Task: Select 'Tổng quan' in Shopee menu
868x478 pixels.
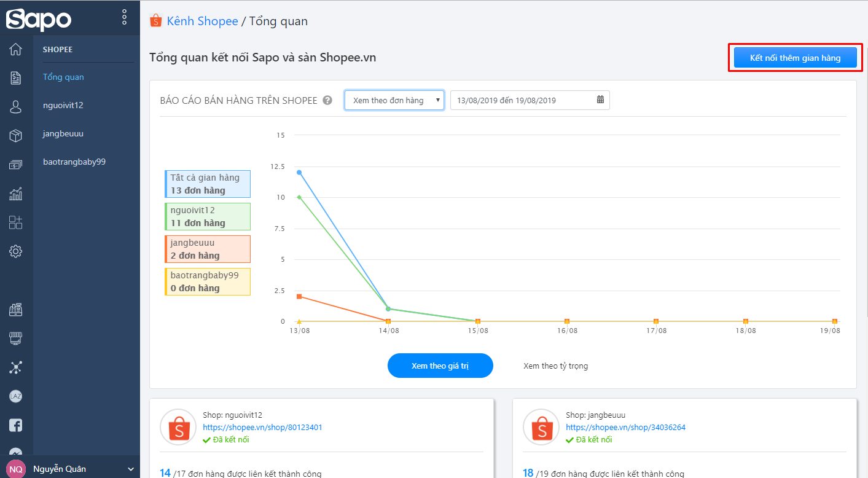Action: coord(63,77)
